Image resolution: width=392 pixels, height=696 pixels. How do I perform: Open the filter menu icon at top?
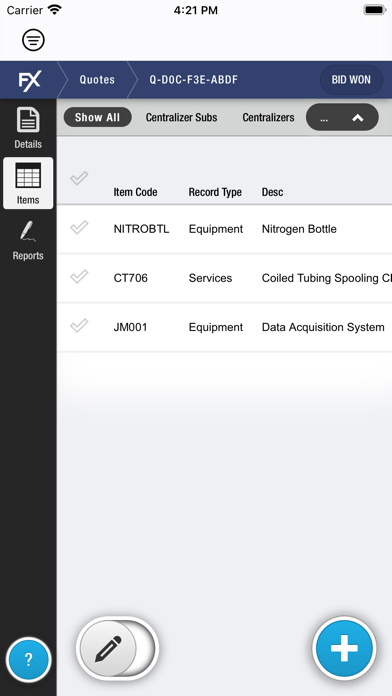(33, 40)
